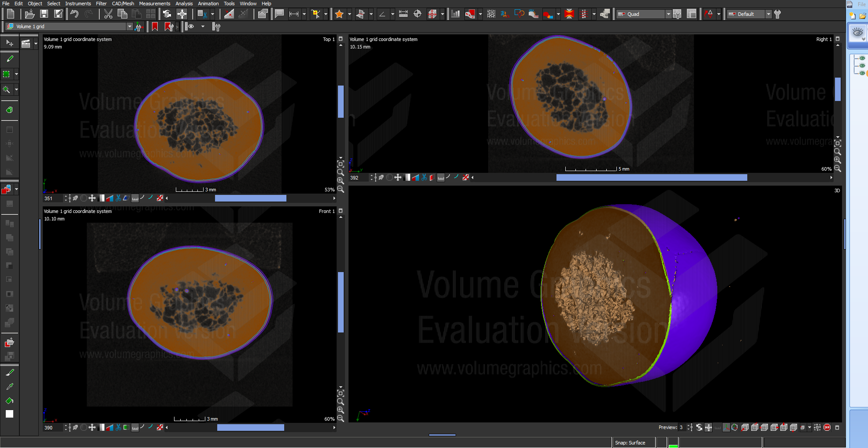Open the Instruments menu
Viewport: 868px width, 448px height.
tap(78, 4)
